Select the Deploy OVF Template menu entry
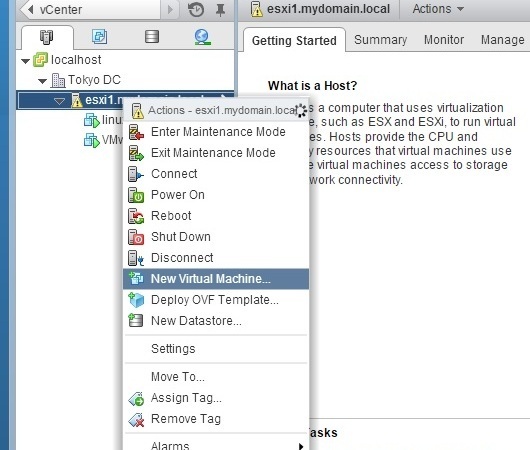Viewport: 530px width, 450px height. pyautogui.click(x=216, y=300)
